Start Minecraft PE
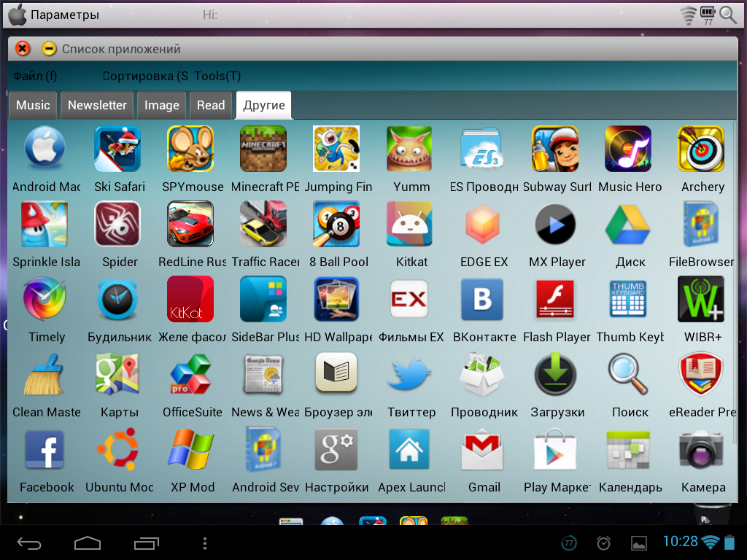The width and height of the screenshot is (747, 560). pos(263,148)
